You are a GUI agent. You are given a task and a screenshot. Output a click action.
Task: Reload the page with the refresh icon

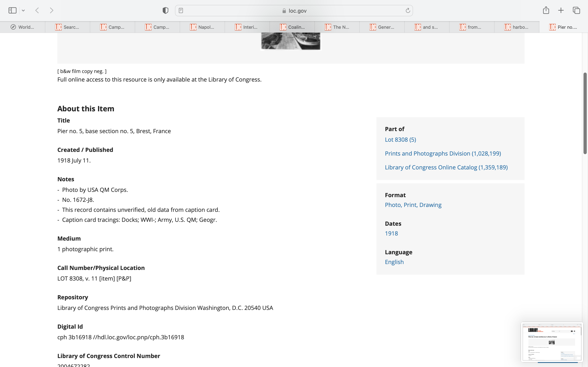[x=408, y=10]
